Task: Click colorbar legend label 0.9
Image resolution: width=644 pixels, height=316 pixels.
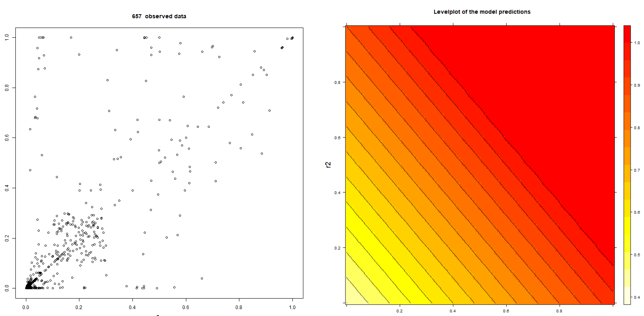Action: tap(637, 85)
